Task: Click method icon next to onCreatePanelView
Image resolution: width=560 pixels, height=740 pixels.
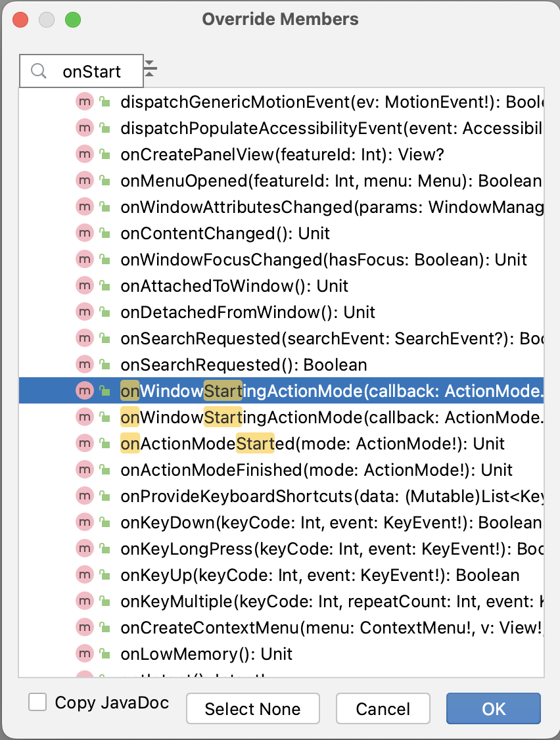Action: (85, 154)
